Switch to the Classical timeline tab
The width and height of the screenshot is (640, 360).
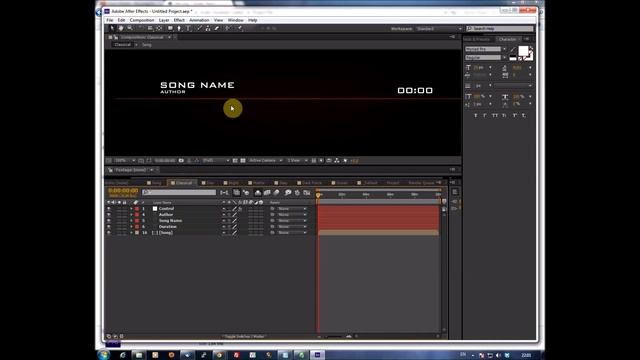point(182,183)
